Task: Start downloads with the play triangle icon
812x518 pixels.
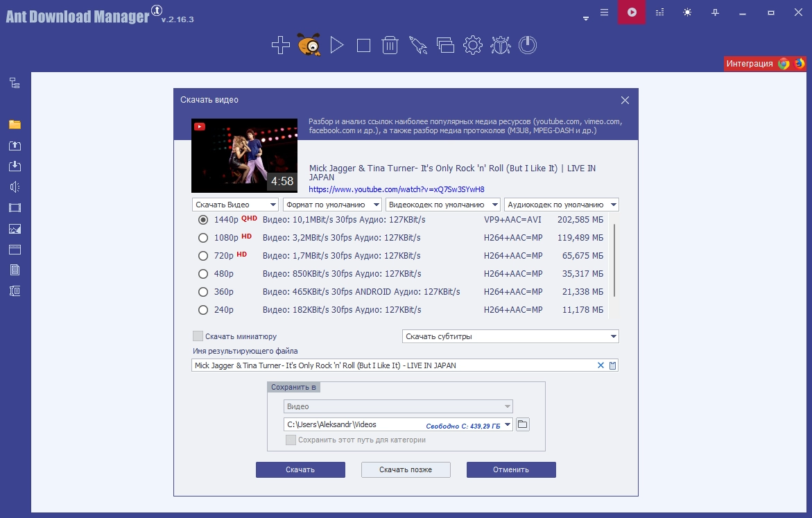Action: pyautogui.click(x=336, y=45)
